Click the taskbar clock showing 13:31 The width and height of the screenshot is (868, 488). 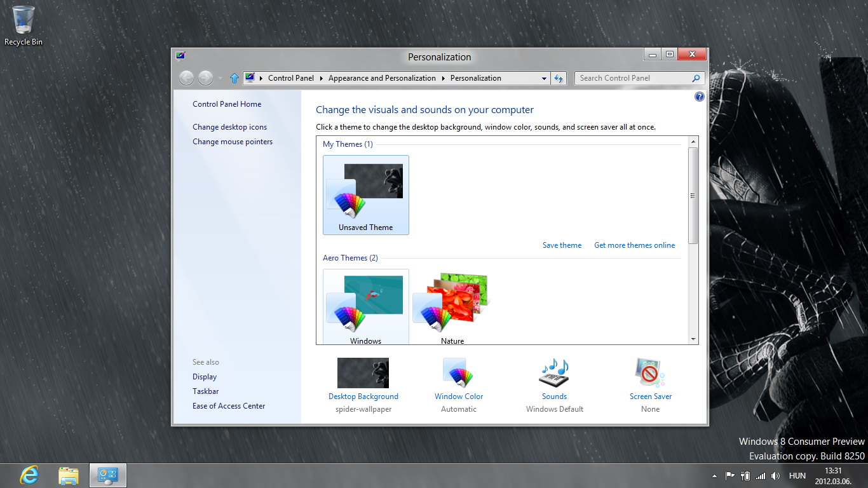[x=833, y=475]
